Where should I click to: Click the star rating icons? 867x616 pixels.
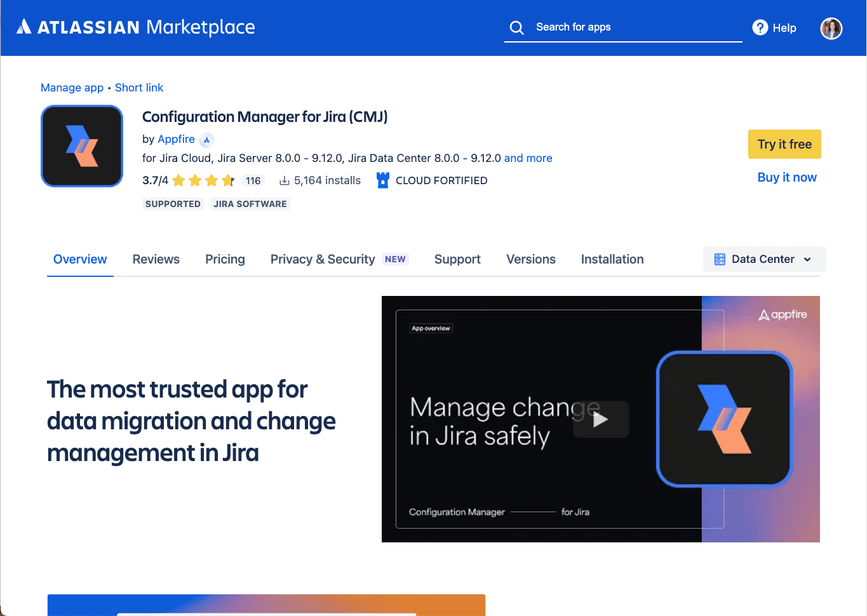pos(203,180)
